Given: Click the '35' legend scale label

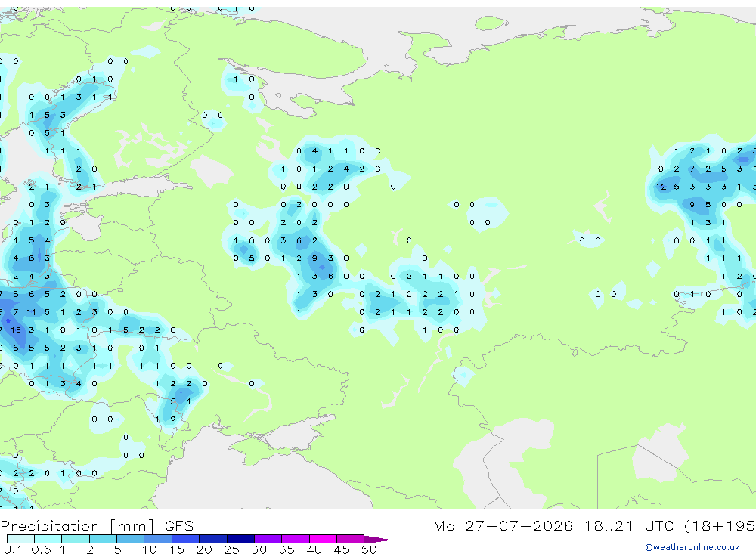Looking at the screenshot, I should tap(287, 549).
